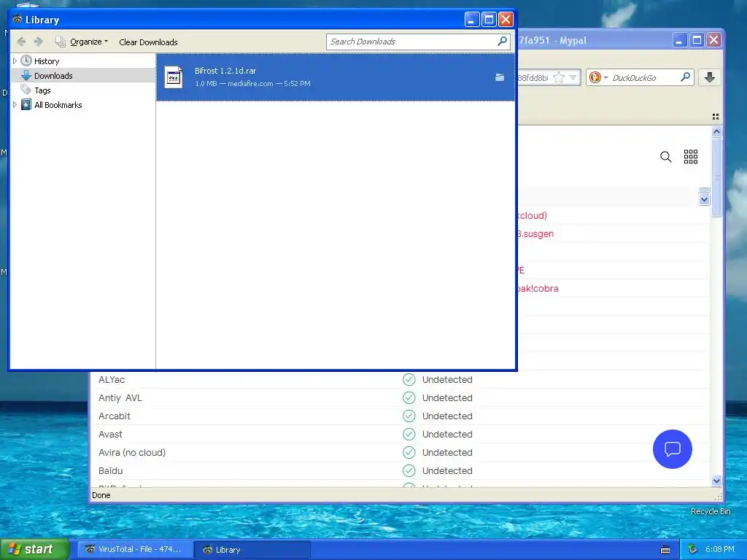Click the green check icon for Avira

(x=409, y=452)
